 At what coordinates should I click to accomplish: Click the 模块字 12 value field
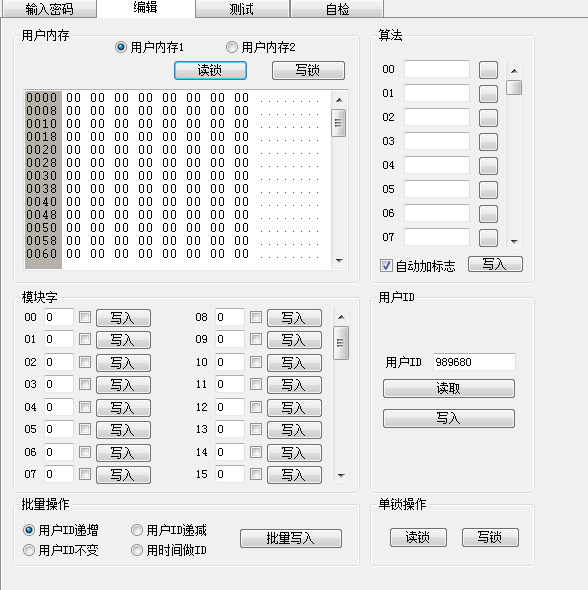coord(229,407)
